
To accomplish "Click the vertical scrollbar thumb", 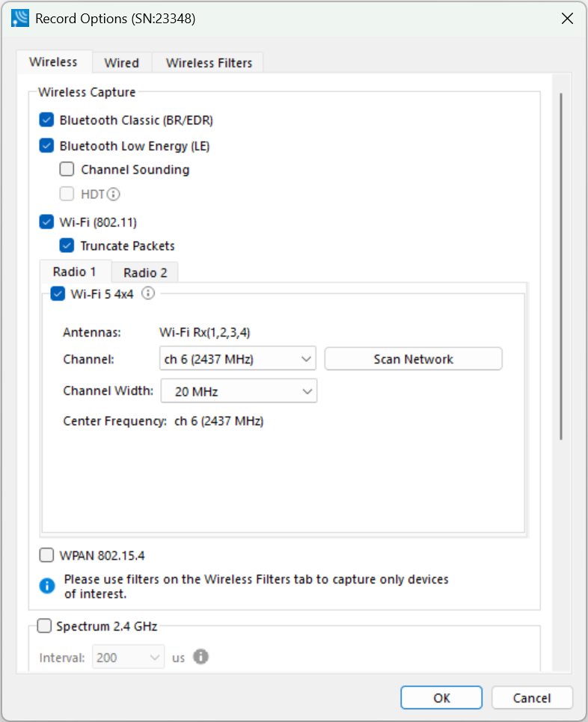I will [x=561, y=266].
